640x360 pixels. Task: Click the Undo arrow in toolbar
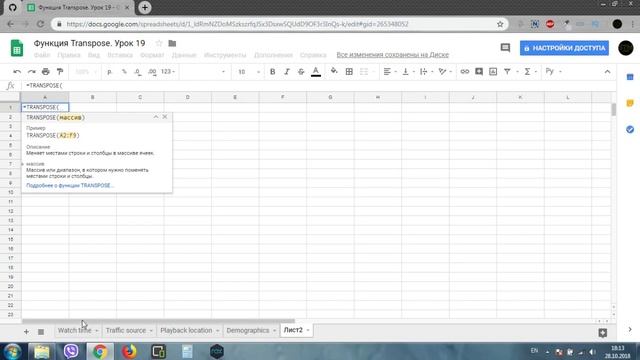(x=17, y=71)
